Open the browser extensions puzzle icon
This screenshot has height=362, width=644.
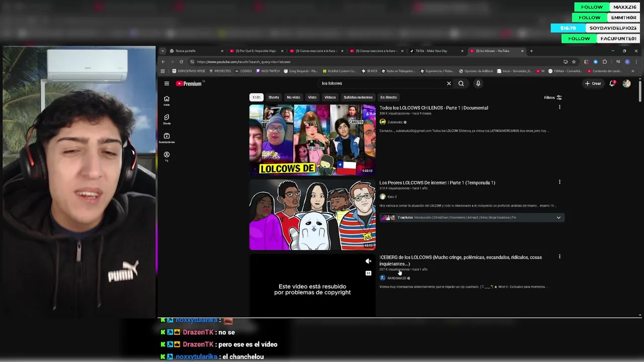[604, 62]
